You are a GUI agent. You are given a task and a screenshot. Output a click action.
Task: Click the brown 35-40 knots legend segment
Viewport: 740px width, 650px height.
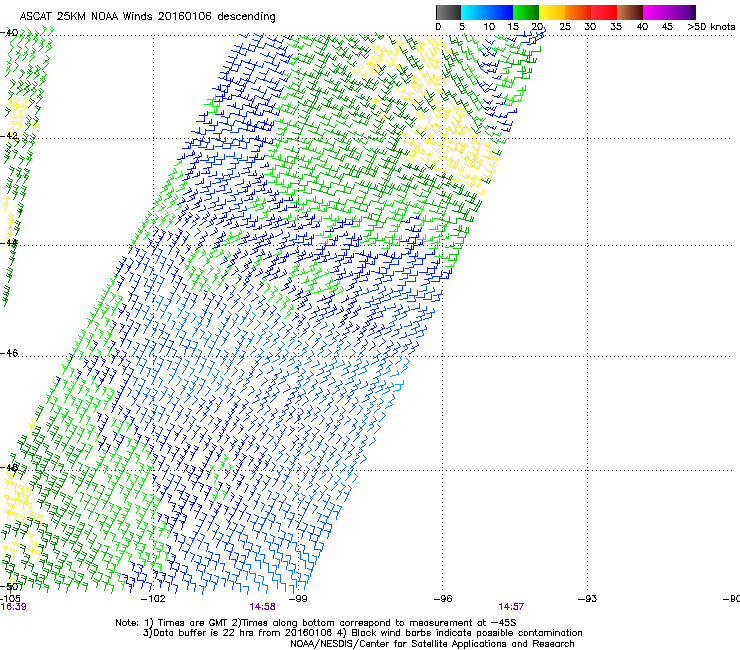click(630, 12)
